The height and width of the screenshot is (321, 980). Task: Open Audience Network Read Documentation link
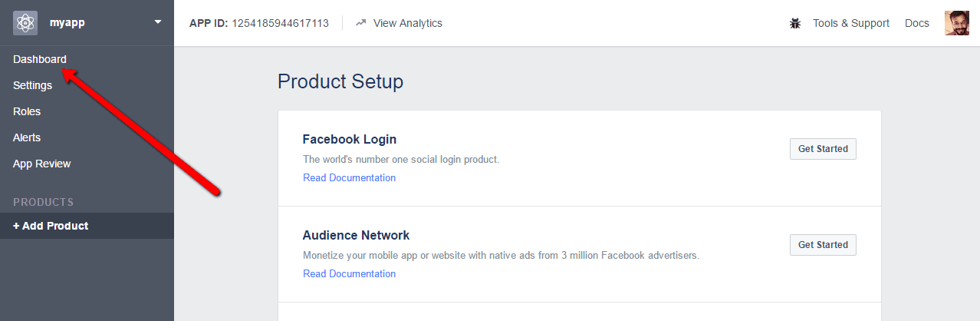tap(350, 273)
